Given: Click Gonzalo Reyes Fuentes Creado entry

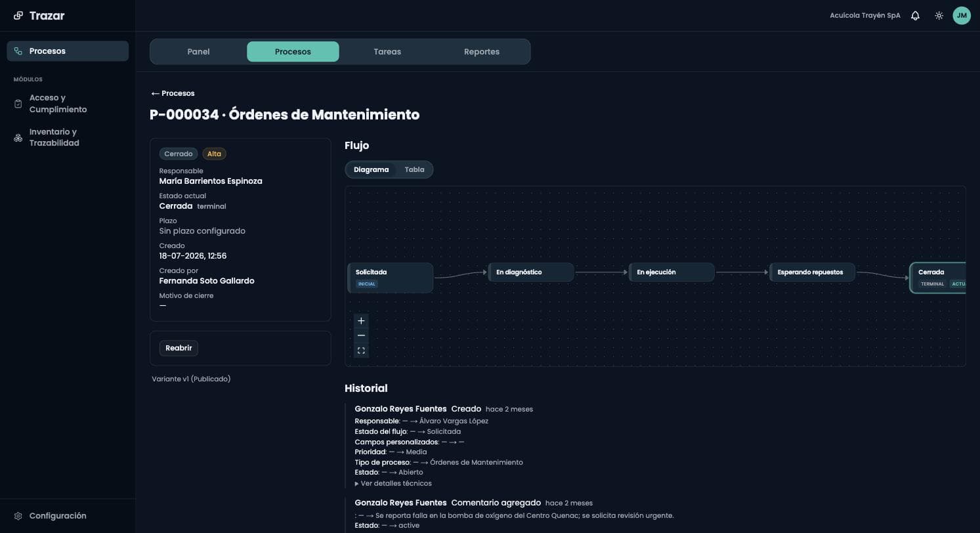Looking at the screenshot, I should tap(444, 409).
